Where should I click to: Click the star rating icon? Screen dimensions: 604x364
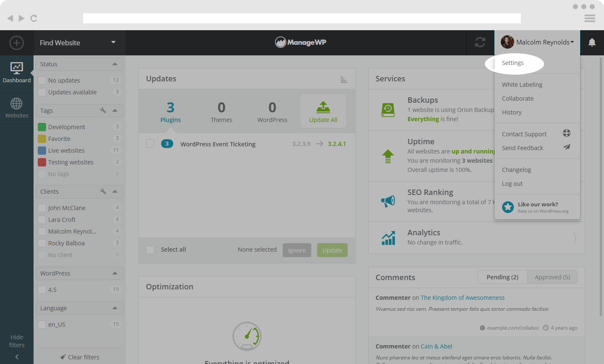(508, 207)
